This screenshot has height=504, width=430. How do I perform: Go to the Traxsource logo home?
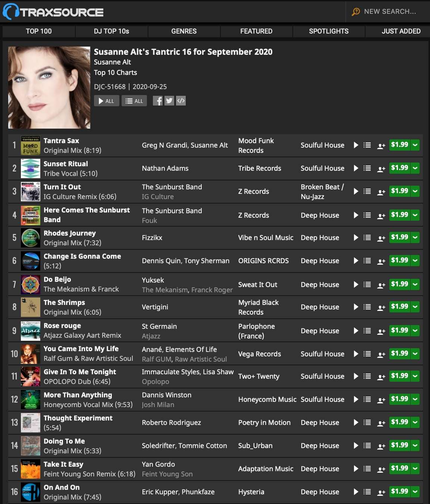[53, 12]
